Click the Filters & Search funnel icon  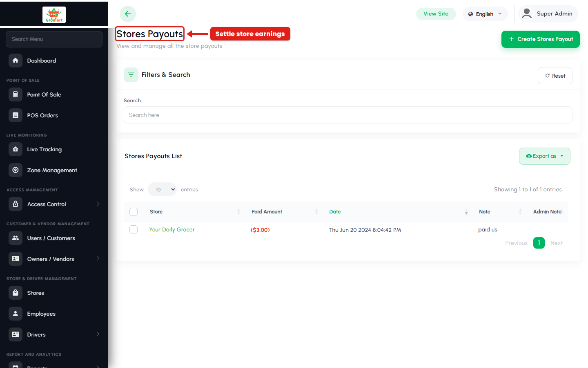click(x=131, y=75)
